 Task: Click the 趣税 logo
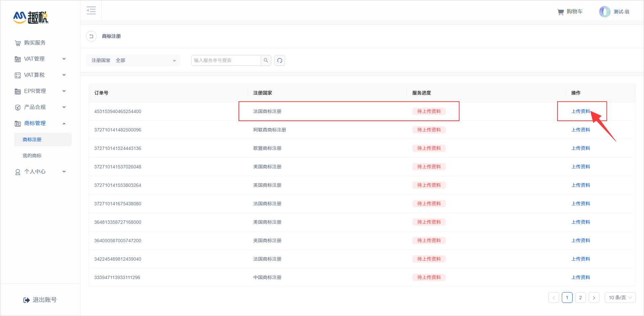point(31,17)
